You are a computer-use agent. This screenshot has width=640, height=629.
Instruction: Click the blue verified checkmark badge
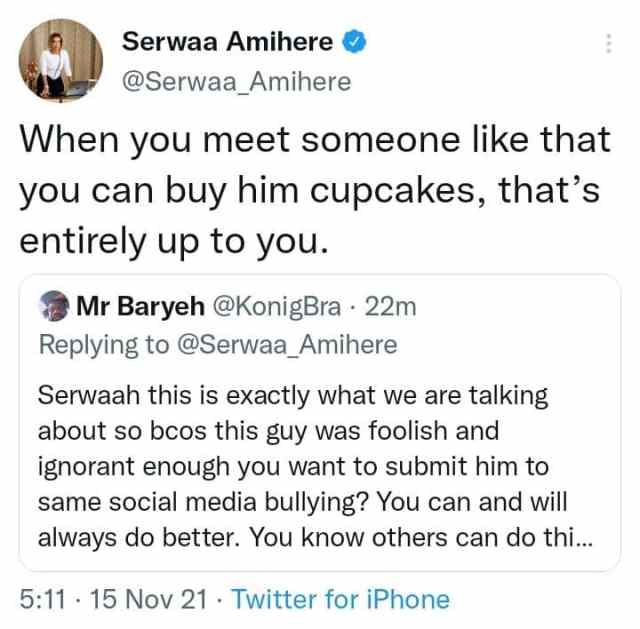tap(353, 41)
